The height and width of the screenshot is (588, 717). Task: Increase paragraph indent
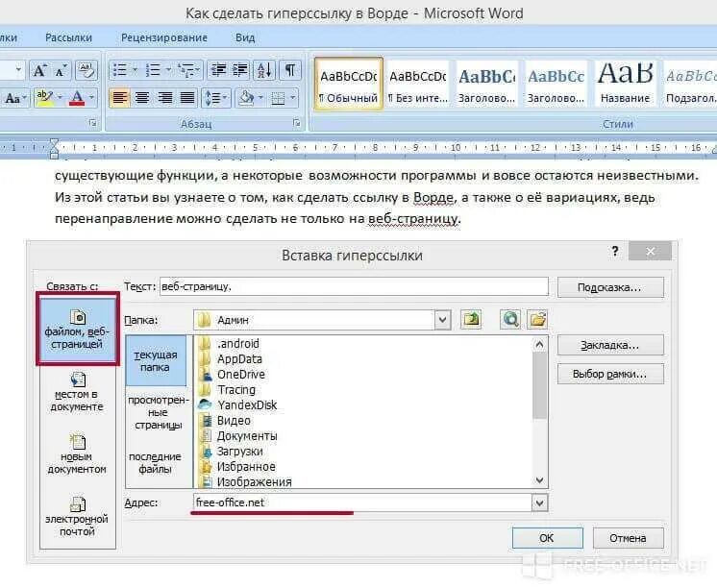point(240,70)
